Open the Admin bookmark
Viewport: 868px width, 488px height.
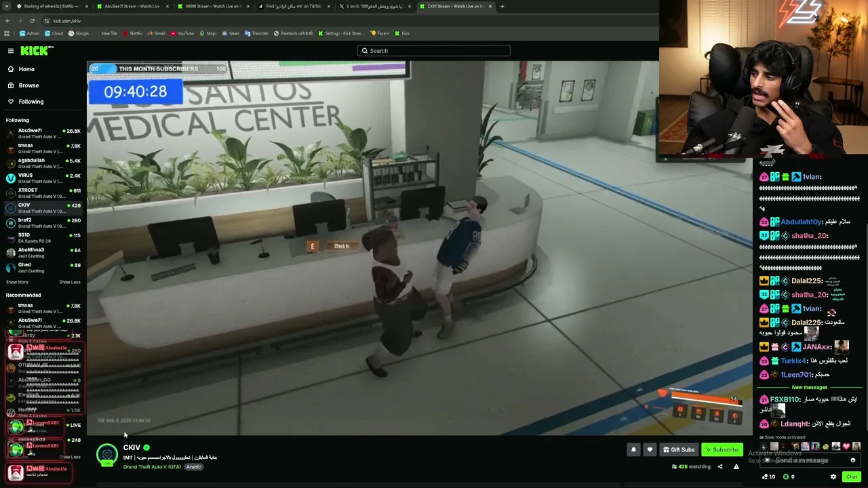pos(29,33)
